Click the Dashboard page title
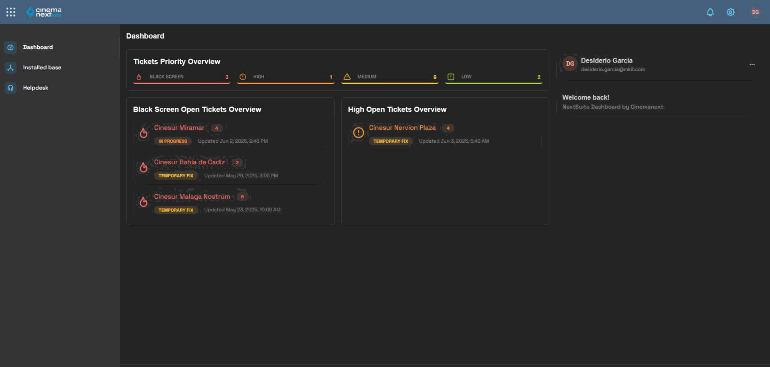Image resolution: width=770 pixels, height=367 pixels. click(145, 36)
